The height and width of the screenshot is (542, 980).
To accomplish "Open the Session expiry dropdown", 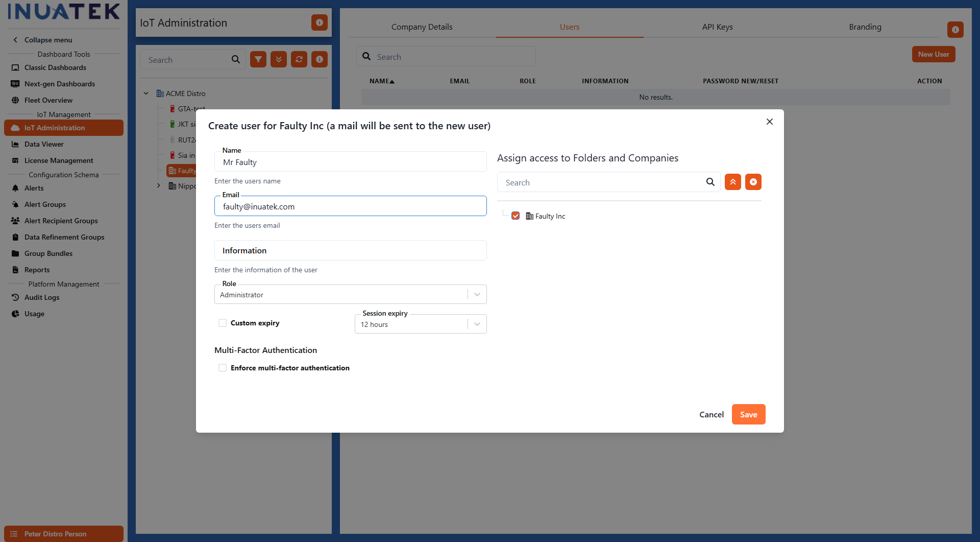I will pyautogui.click(x=477, y=324).
